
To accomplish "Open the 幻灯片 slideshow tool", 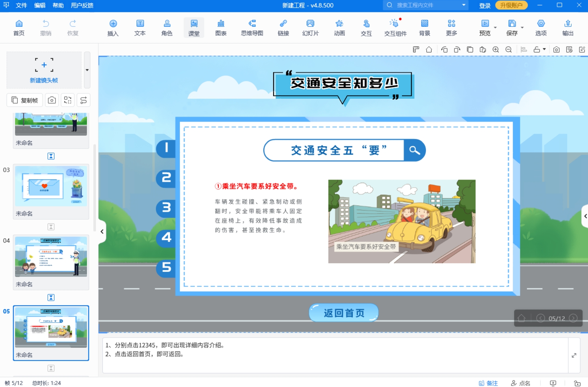I will tap(310, 27).
